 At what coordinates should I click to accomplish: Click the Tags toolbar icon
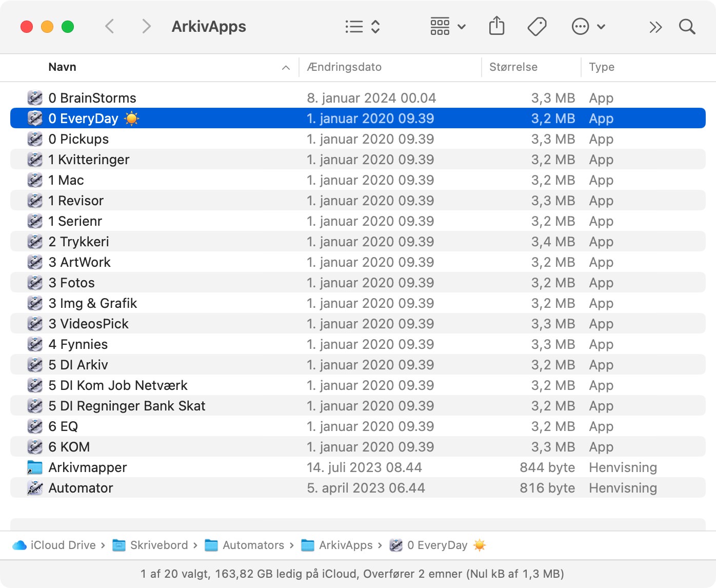coord(537,27)
